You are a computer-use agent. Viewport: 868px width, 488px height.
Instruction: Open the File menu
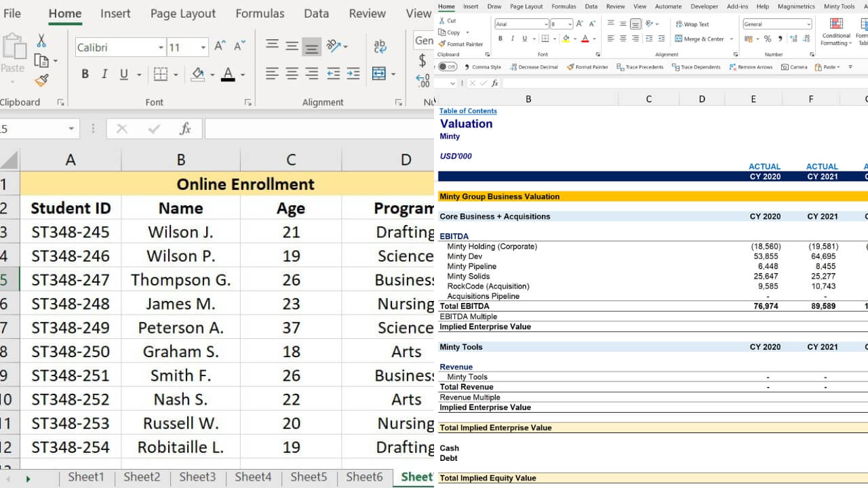point(12,14)
